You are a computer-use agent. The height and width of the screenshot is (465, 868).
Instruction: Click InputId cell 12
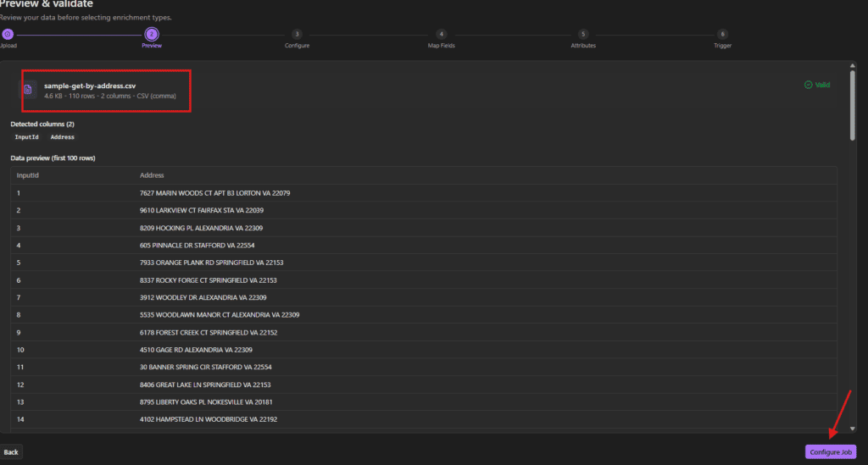[x=20, y=385]
